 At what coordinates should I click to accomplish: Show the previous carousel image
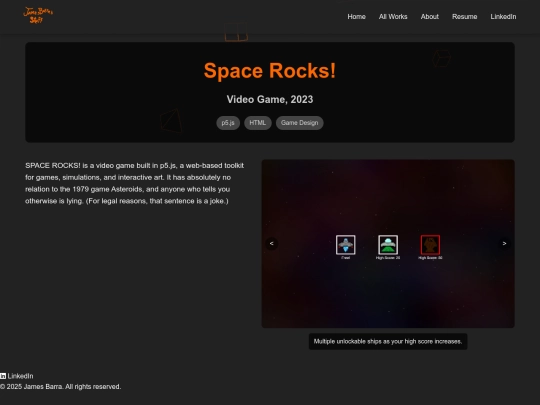pos(272,244)
